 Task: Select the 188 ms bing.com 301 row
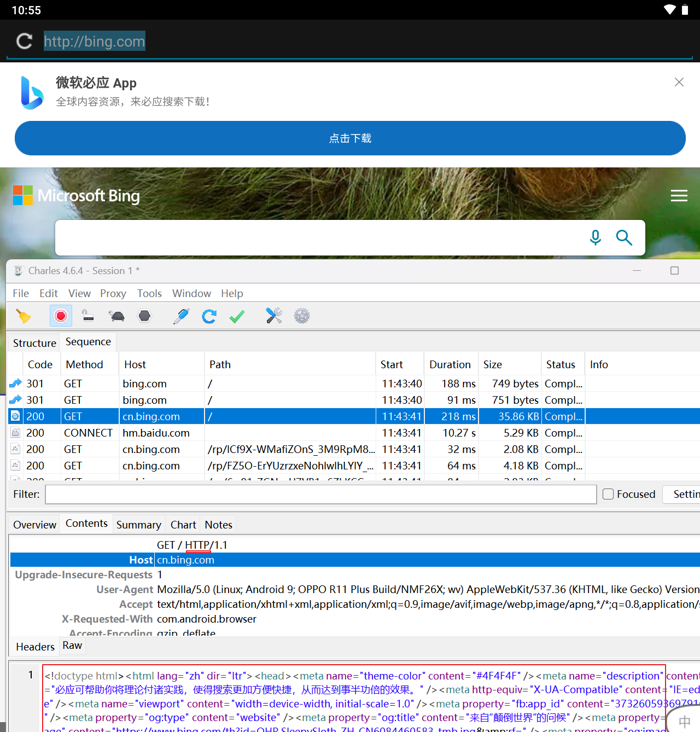pos(353,384)
